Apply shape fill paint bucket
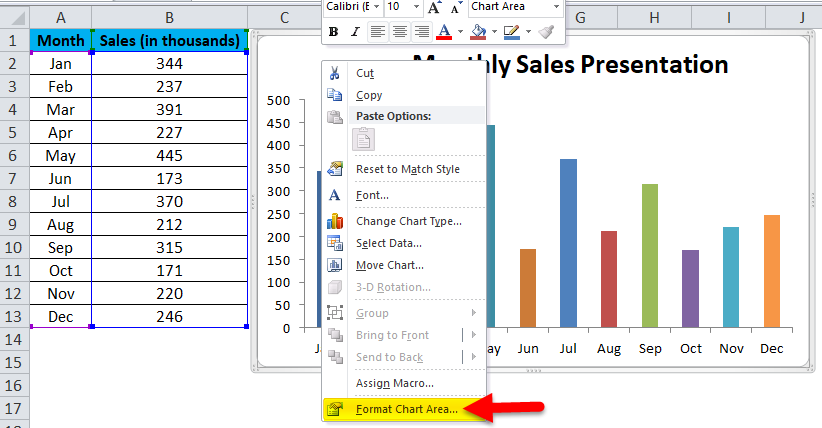 point(478,32)
